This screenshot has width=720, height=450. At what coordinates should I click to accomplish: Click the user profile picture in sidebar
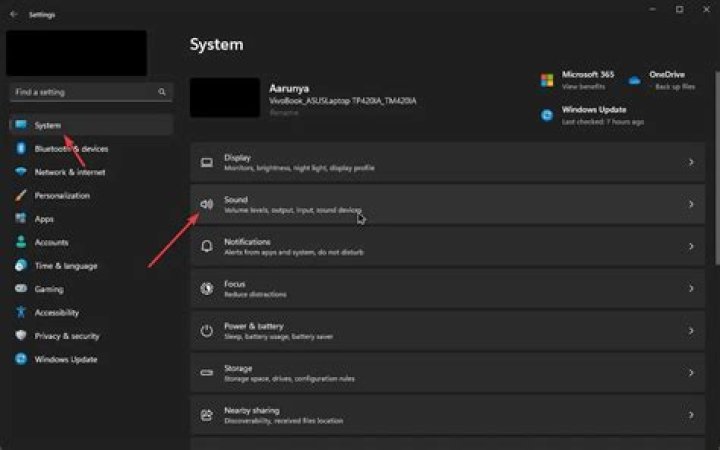77,53
